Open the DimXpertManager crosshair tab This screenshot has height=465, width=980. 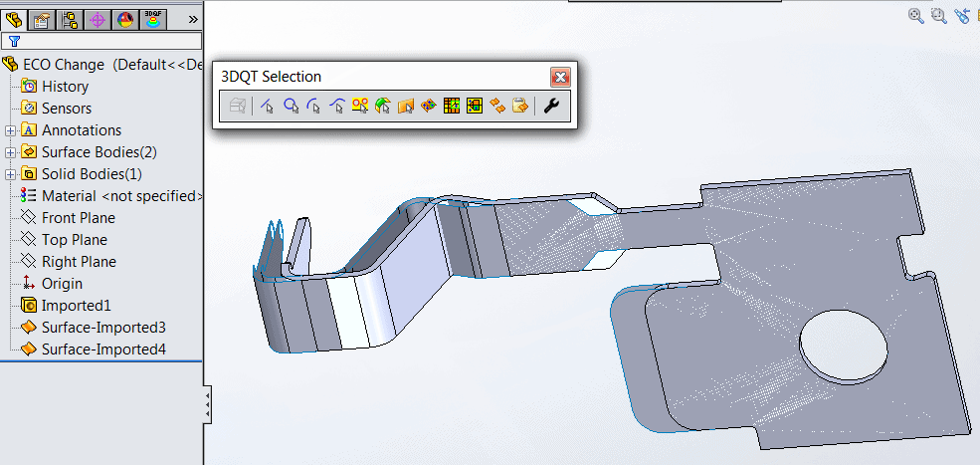click(x=98, y=18)
